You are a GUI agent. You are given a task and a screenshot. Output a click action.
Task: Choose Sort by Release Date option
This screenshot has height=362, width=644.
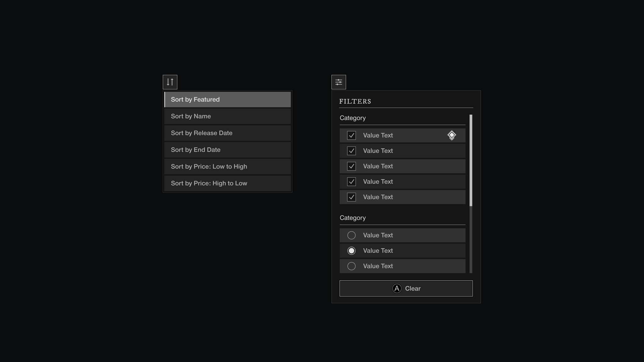point(227,133)
